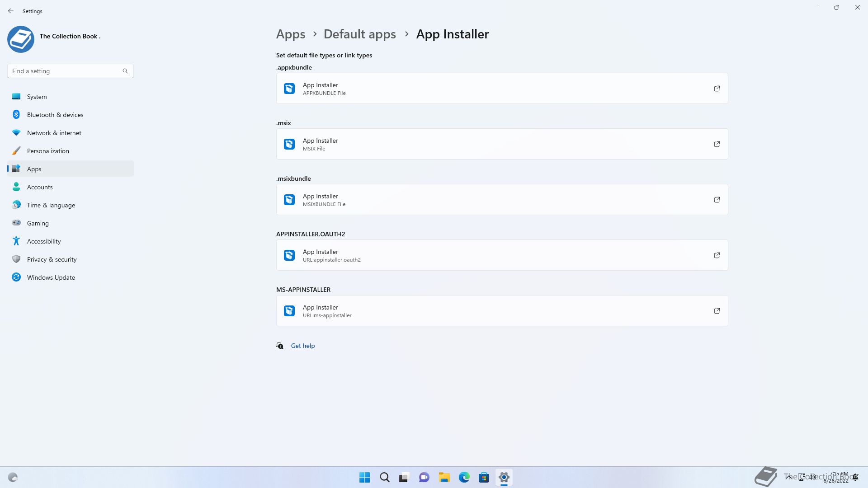The width and height of the screenshot is (868, 488).
Task: Click App Installer icon in oauth2 row
Action: pyautogui.click(x=289, y=255)
